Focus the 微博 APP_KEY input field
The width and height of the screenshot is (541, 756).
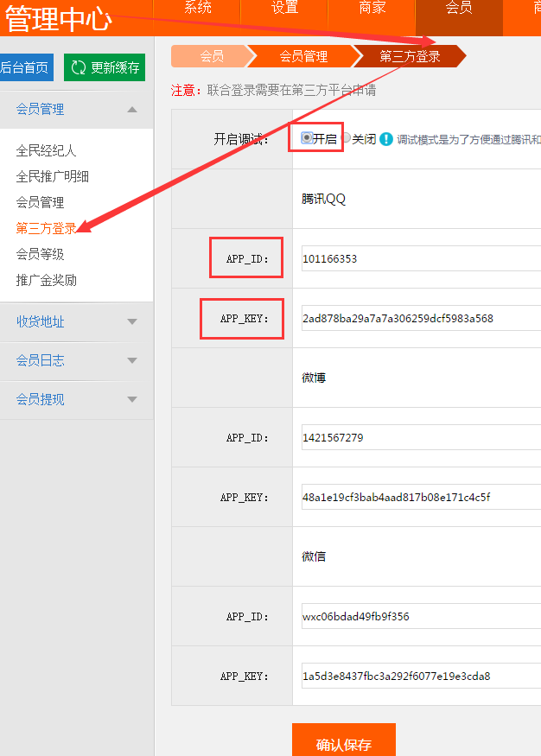(422, 497)
